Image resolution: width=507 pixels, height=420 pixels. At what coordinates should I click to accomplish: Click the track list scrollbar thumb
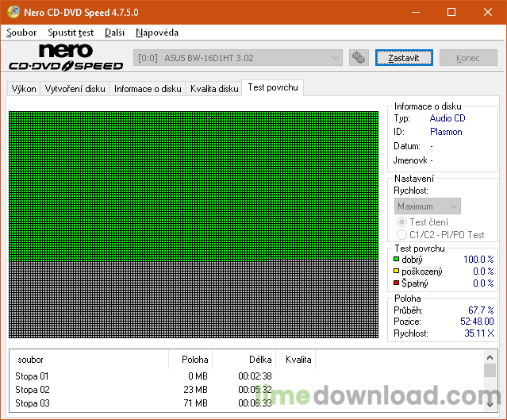pos(490,370)
